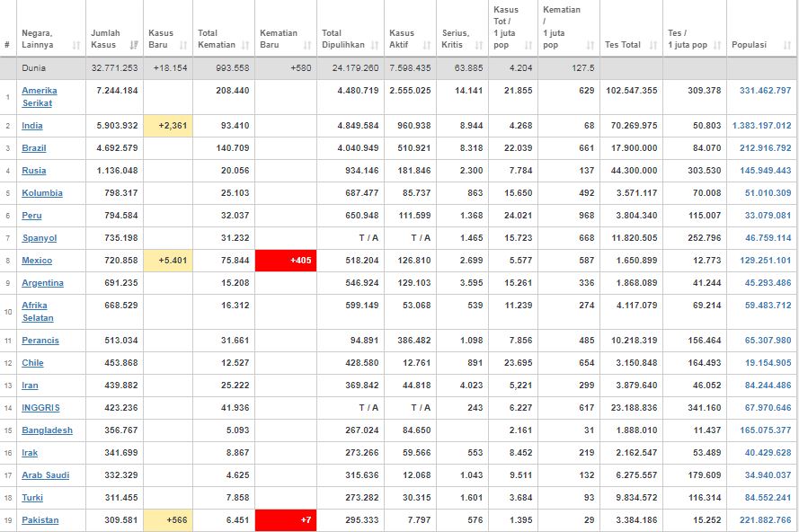799x532 pixels.
Task: Select Peru deaths per million 968
Action: point(587,215)
